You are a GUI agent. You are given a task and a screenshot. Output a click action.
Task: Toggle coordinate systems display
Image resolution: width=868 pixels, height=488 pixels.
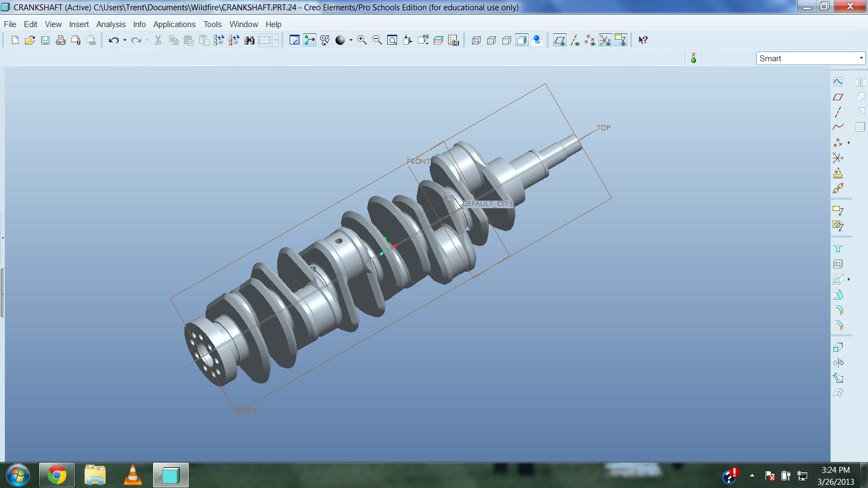pos(605,40)
